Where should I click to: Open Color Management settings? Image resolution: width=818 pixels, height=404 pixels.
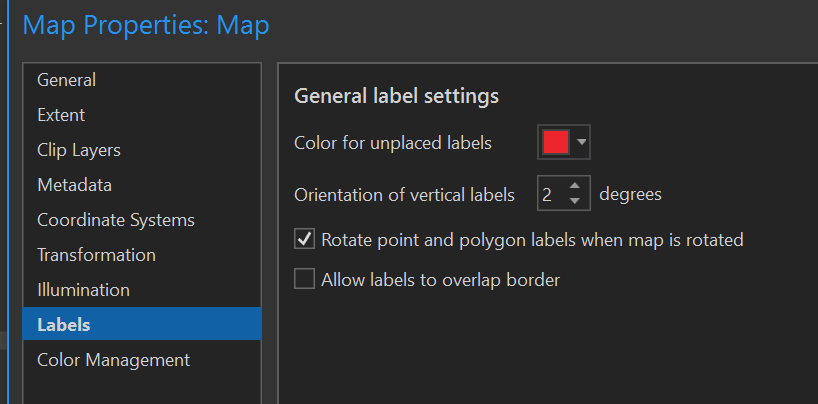(x=113, y=360)
